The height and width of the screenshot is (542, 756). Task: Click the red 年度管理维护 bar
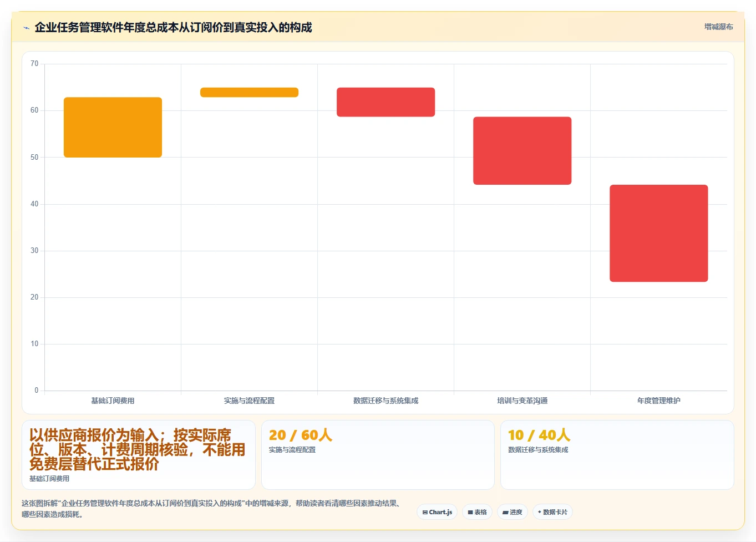coord(658,233)
